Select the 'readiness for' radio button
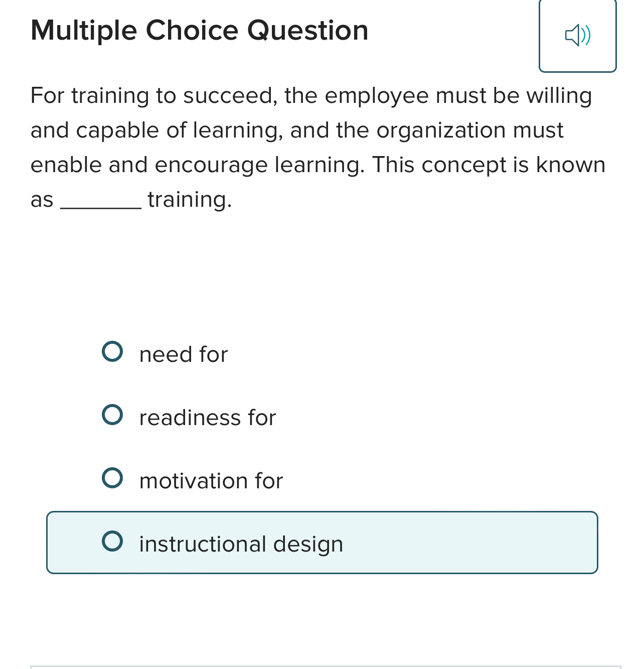Screen dimensions: 644x669 tap(112, 415)
